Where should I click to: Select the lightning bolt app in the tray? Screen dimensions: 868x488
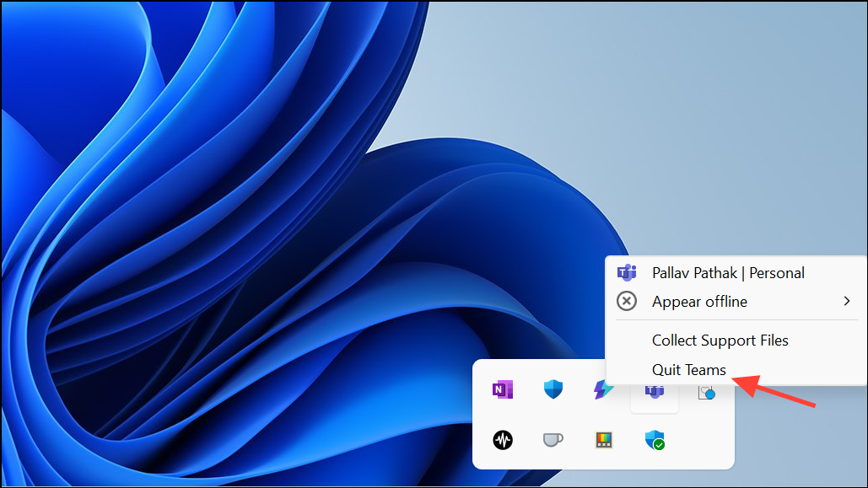[x=603, y=389]
